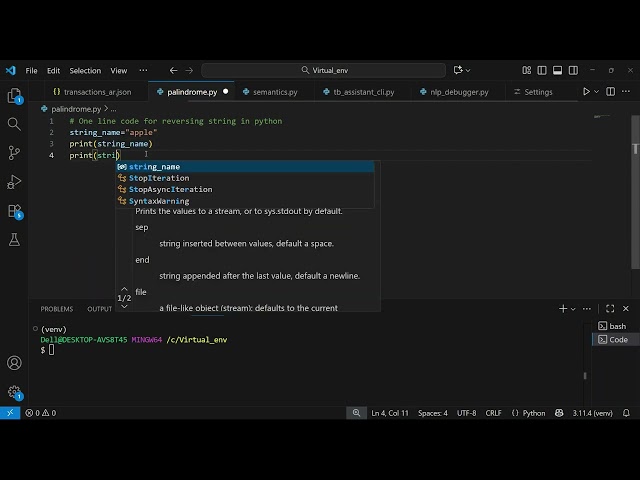
Task: Open the run options dropdown arrow
Action: click(x=596, y=91)
